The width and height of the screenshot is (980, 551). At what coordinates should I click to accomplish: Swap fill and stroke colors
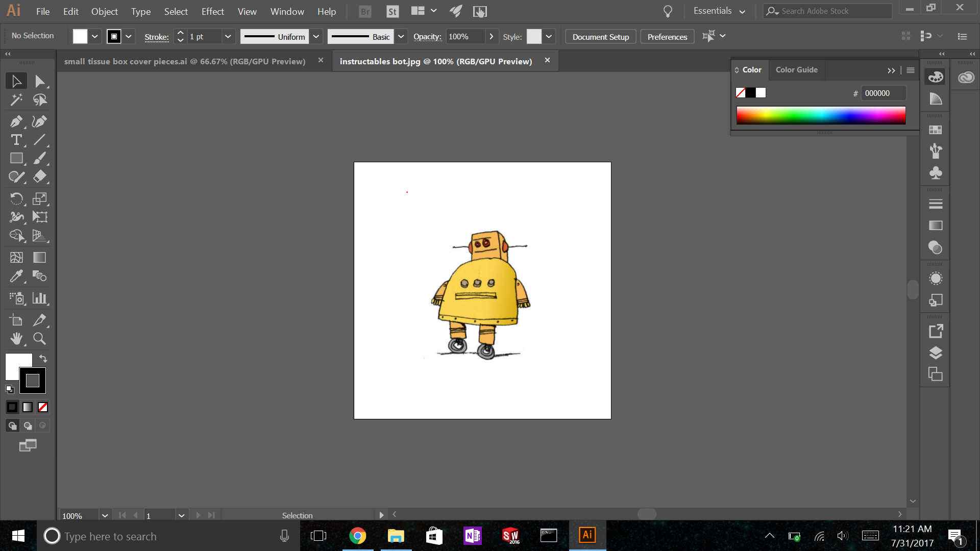pos(43,359)
